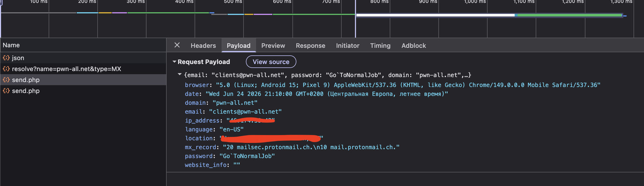This screenshot has height=186, width=644.
Task: Switch to the Preview tab
Action: [x=273, y=46]
